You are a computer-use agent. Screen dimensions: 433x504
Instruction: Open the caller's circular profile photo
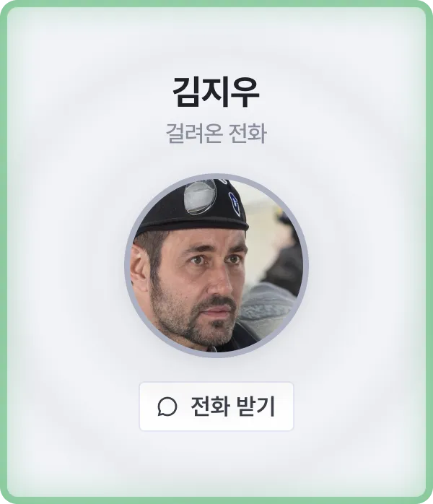(216, 266)
